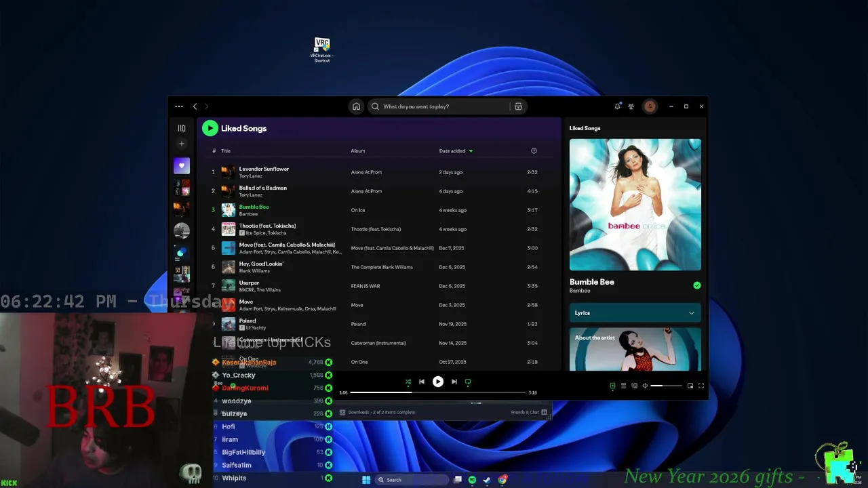Open the Liked Songs heart in sidebar
The width and height of the screenshot is (868, 488).
pyautogui.click(x=181, y=165)
